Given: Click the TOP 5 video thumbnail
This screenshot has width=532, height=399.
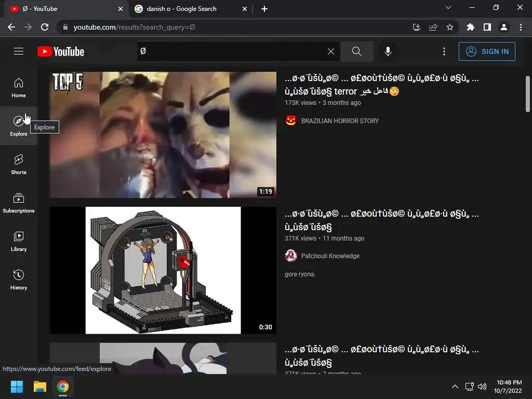Looking at the screenshot, I should (163, 135).
